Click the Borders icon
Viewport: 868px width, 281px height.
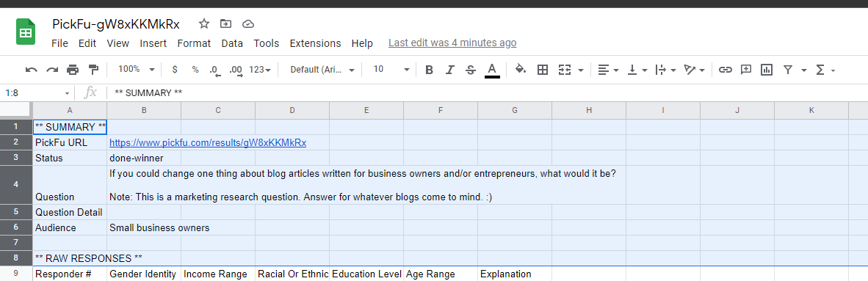tap(543, 70)
